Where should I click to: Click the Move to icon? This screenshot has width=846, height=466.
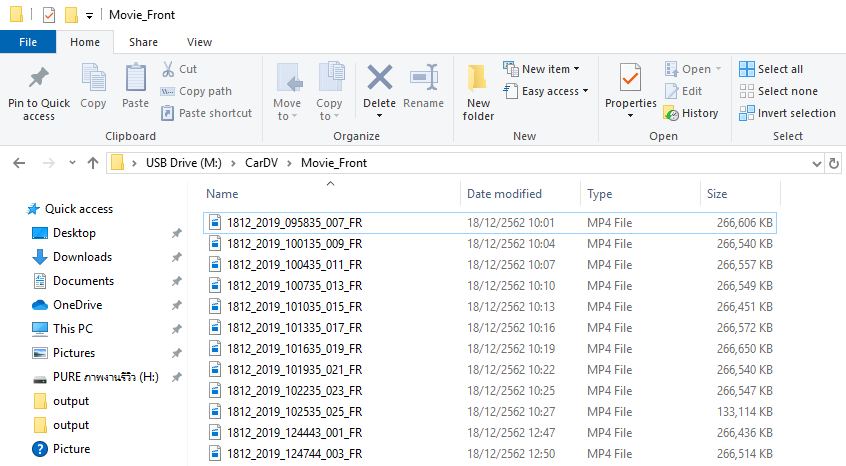(289, 77)
